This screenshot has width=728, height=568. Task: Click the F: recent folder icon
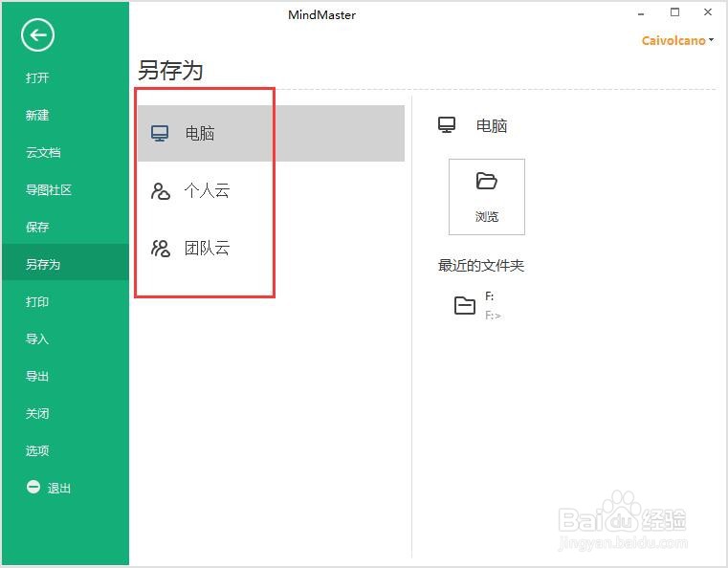(465, 305)
